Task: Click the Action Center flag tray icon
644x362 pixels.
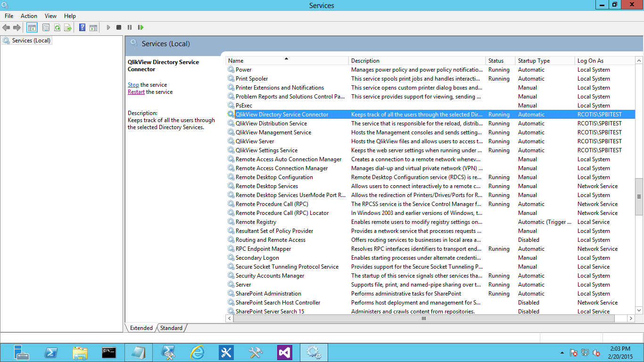Action: point(574,353)
